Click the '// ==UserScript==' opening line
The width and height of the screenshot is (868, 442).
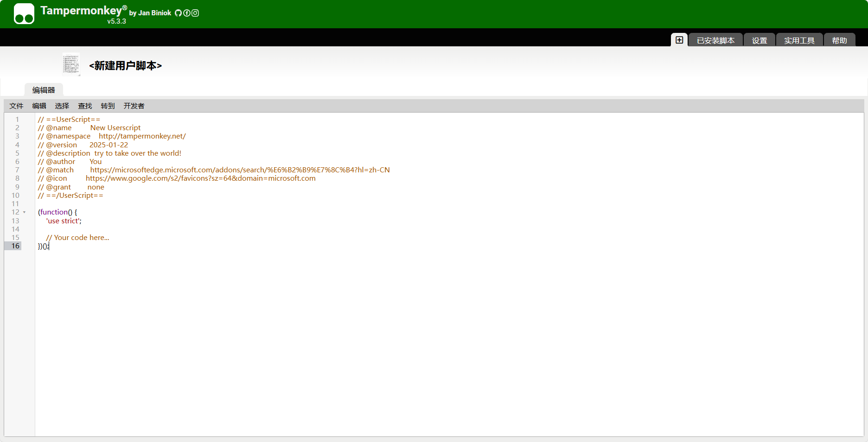click(69, 120)
